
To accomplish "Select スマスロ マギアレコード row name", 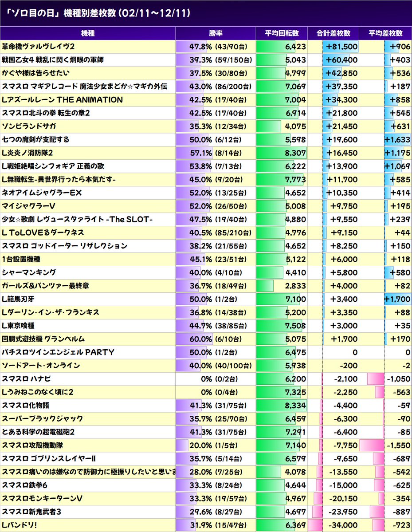I will [x=84, y=87].
